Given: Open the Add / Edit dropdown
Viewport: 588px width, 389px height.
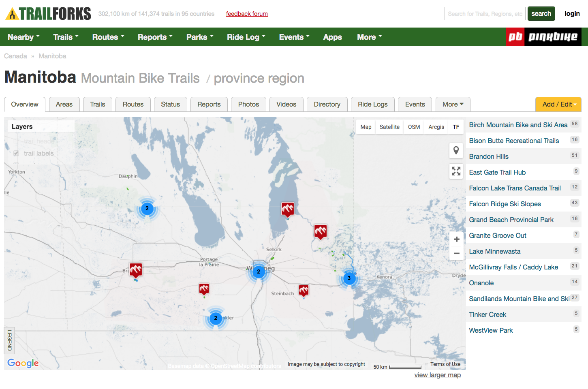Looking at the screenshot, I should pos(558,104).
